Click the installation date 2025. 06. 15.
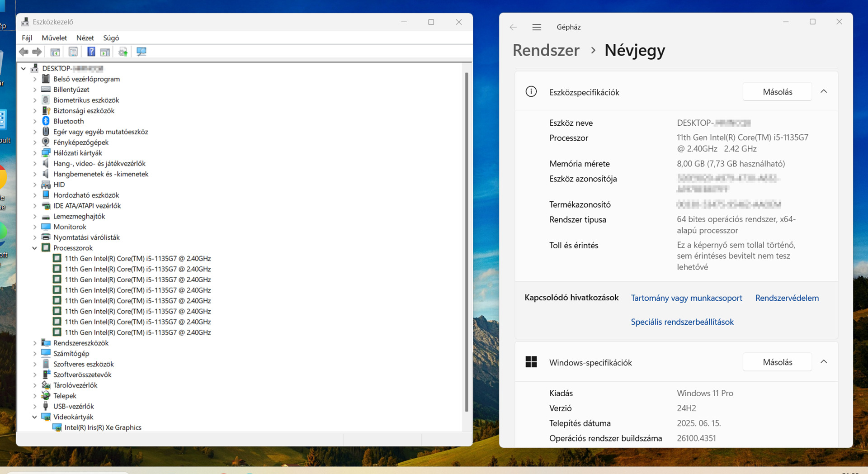The image size is (868, 474). 698,423
